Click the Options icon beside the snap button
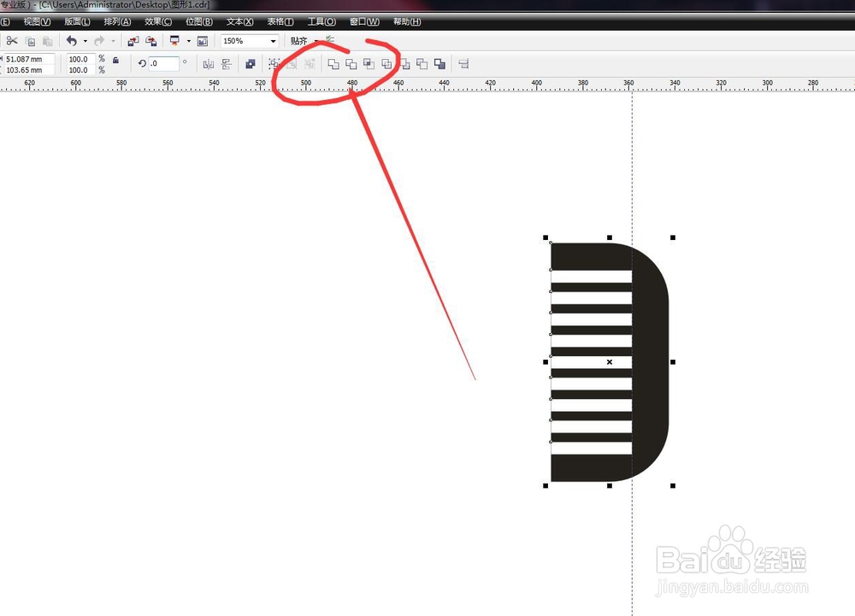Image resolution: width=855 pixels, height=616 pixels. (330, 39)
